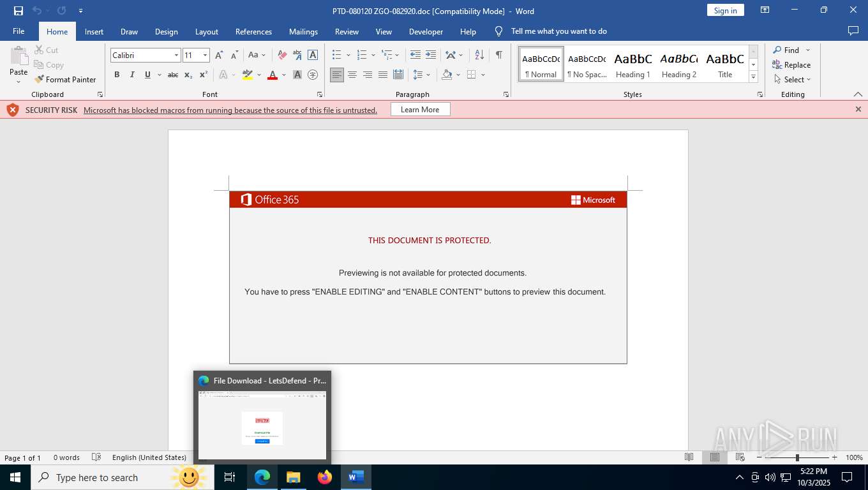Switch to Read Mode view

(689, 457)
